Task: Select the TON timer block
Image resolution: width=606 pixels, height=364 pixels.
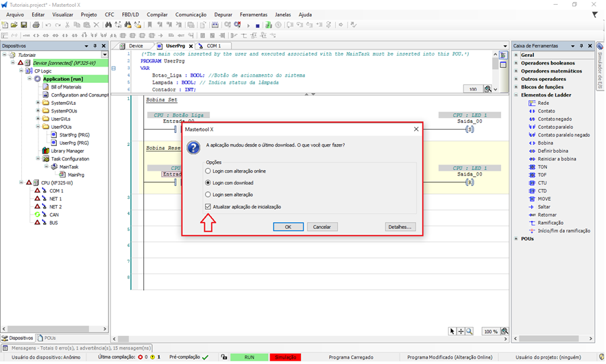Action: (x=542, y=167)
